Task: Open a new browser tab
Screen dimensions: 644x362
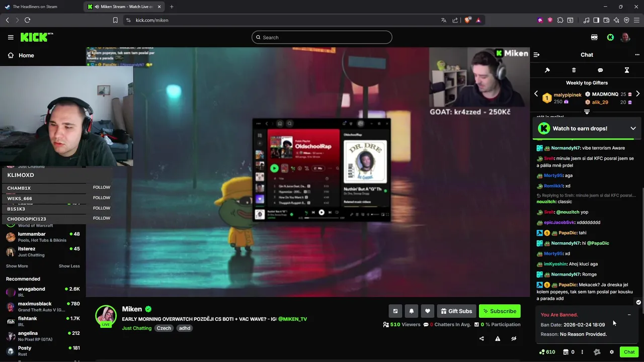Action: tap(172, 7)
